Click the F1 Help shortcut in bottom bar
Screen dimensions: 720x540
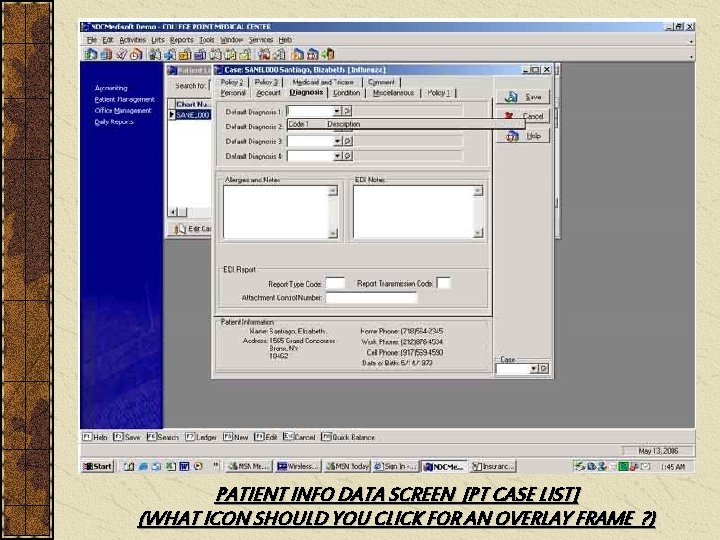(x=95, y=437)
